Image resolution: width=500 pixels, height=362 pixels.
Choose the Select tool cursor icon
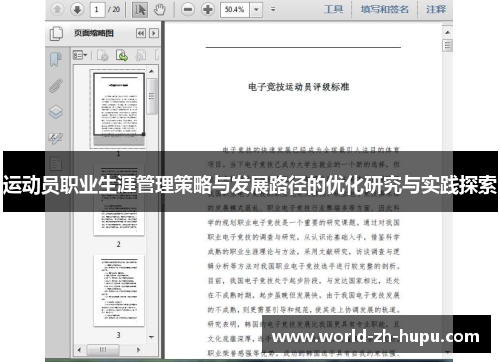click(x=140, y=10)
